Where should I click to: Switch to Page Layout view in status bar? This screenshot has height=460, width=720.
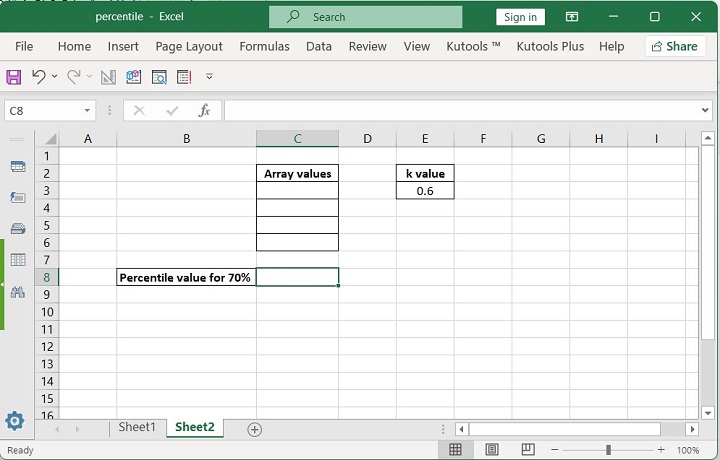click(x=492, y=449)
